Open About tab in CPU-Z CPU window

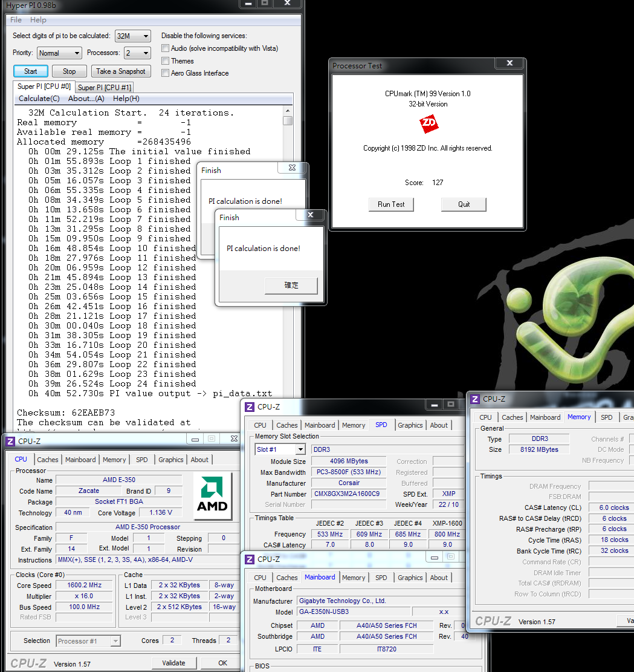click(199, 460)
